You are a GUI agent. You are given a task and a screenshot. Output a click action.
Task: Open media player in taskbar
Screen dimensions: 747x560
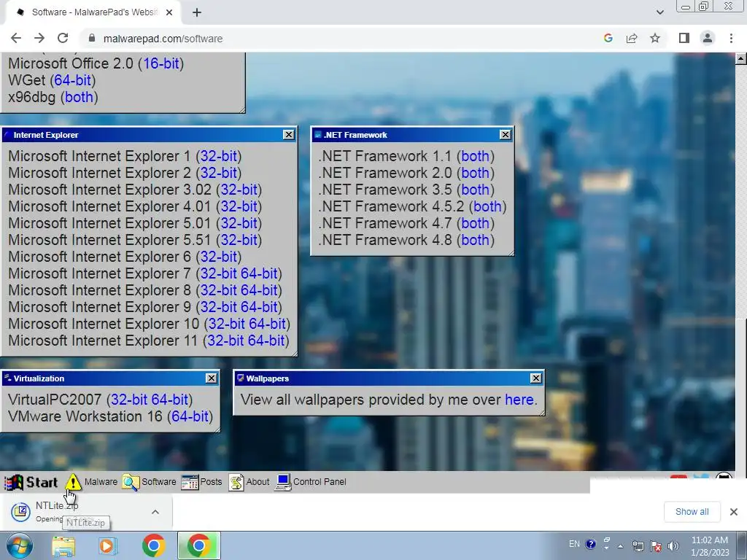tap(108, 546)
